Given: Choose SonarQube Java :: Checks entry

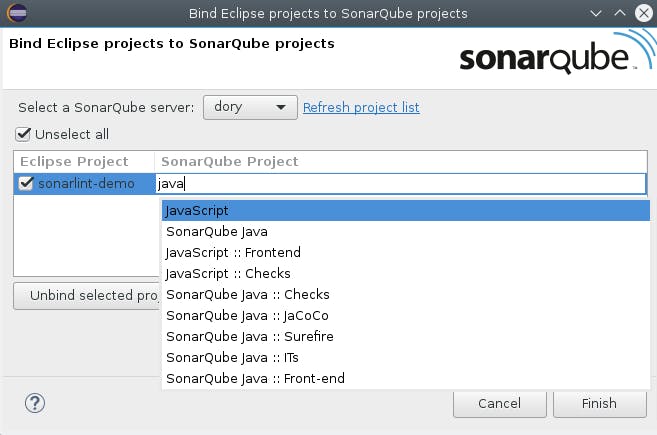Looking at the screenshot, I should point(406,294).
